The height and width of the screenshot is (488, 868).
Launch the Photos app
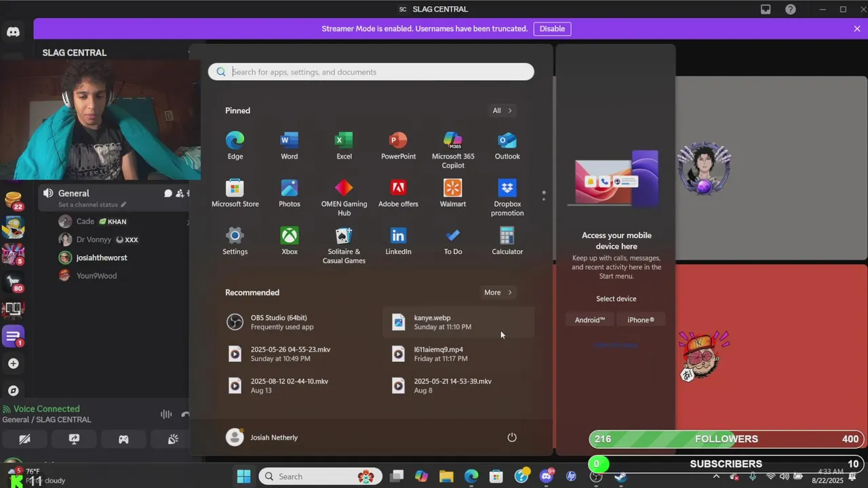coord(290,193)
